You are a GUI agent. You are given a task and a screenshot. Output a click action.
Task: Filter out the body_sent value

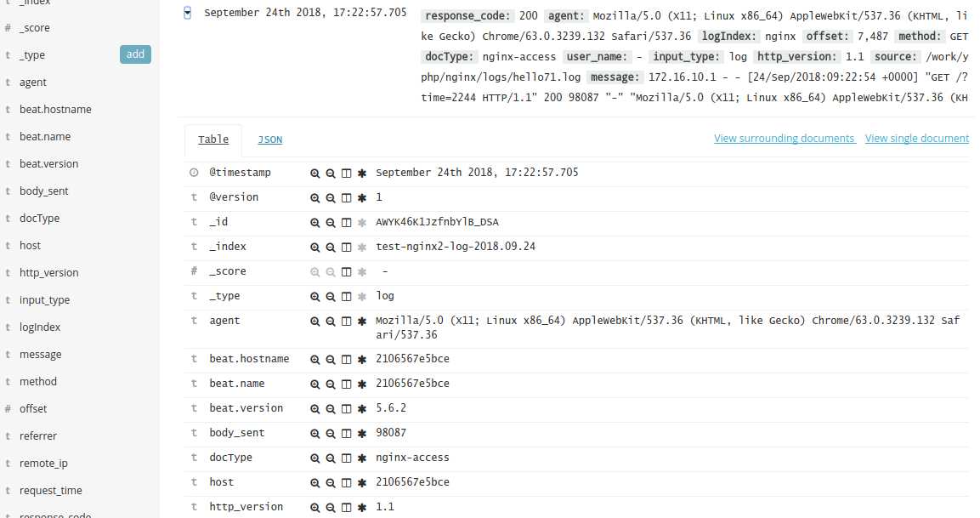[331, 434]
